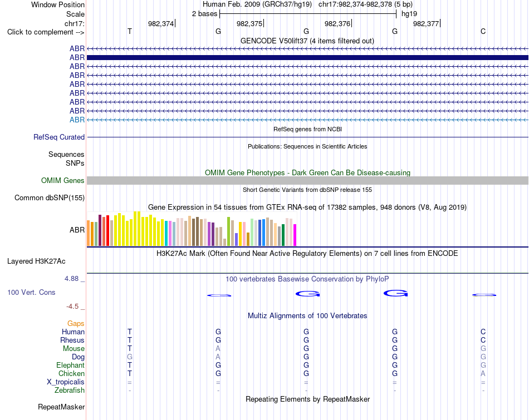Open 100 vertebrates Basewise Conservation by PhyloP title

[x=307, y=279]
